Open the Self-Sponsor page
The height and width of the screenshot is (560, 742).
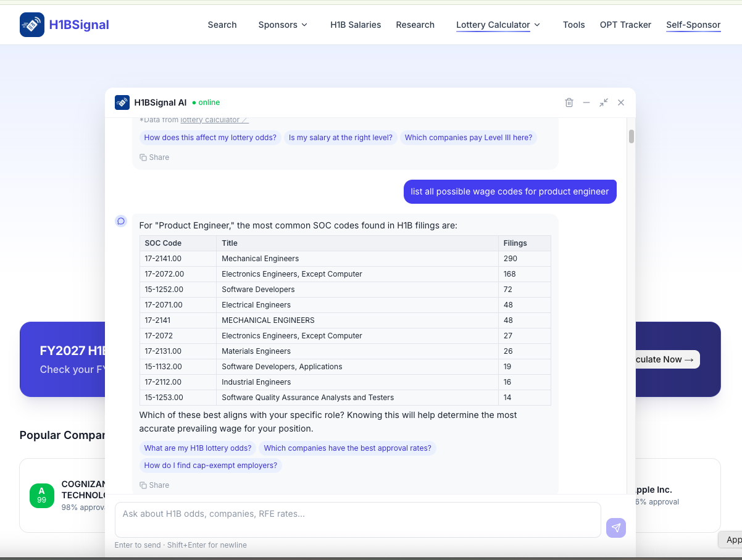pos(693,25)
